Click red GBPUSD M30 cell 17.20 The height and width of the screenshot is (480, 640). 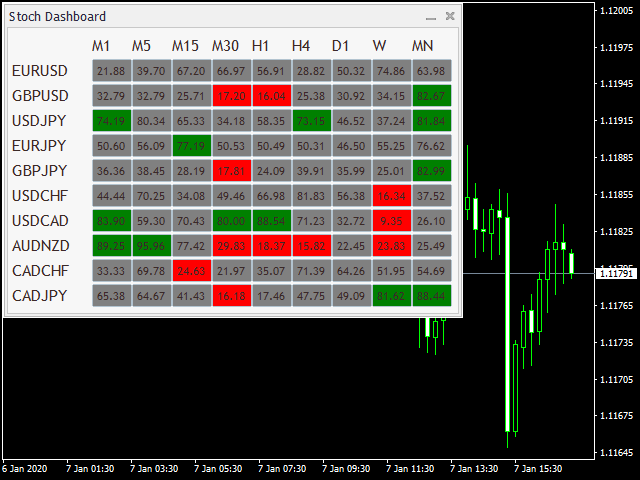231,96
